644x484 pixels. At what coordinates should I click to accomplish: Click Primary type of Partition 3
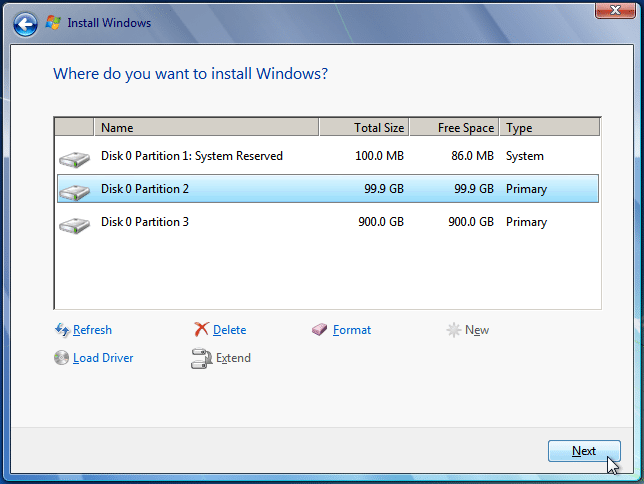click(526, 222)
